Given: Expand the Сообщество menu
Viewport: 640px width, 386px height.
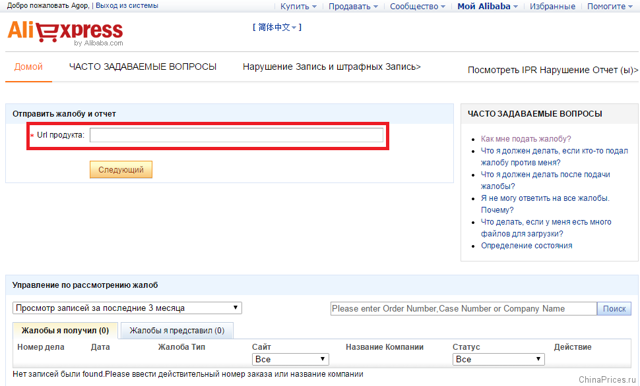Looking at the screenshot, I should (417, 6).
